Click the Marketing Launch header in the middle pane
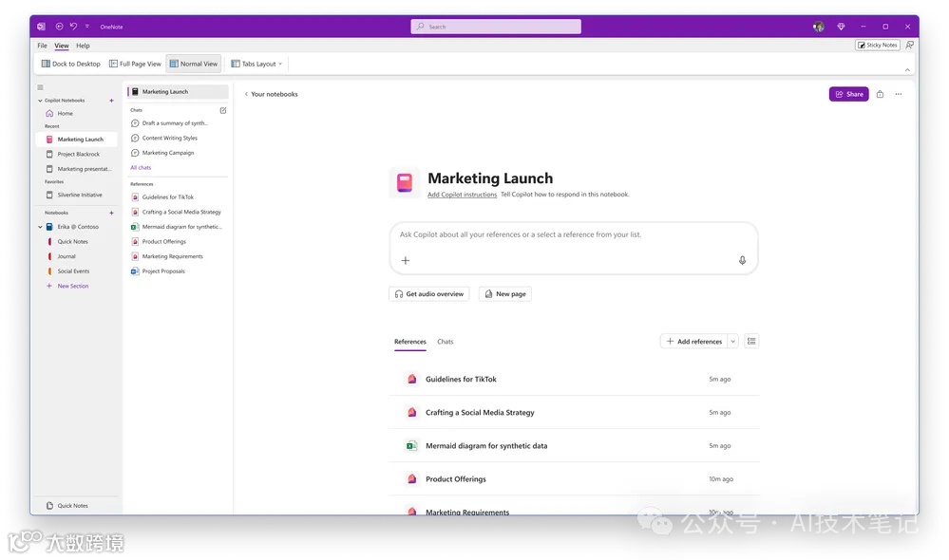 (178, 91)
